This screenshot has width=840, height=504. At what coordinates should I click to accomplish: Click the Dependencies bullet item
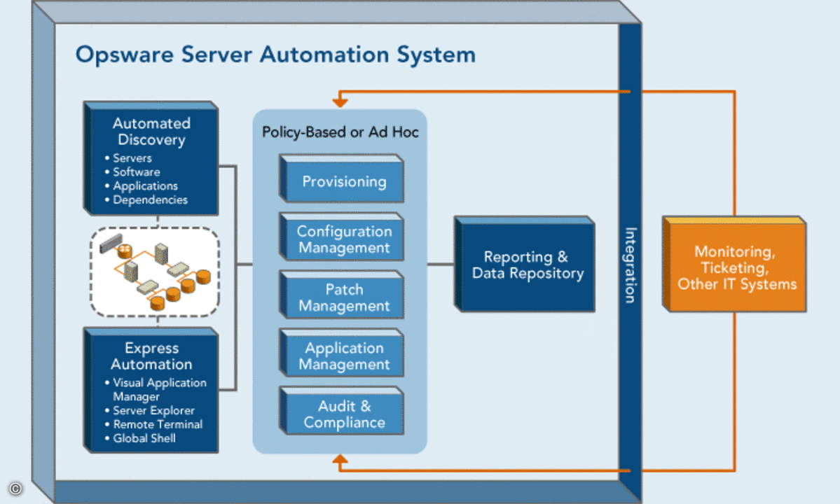(x=146, y=200)
